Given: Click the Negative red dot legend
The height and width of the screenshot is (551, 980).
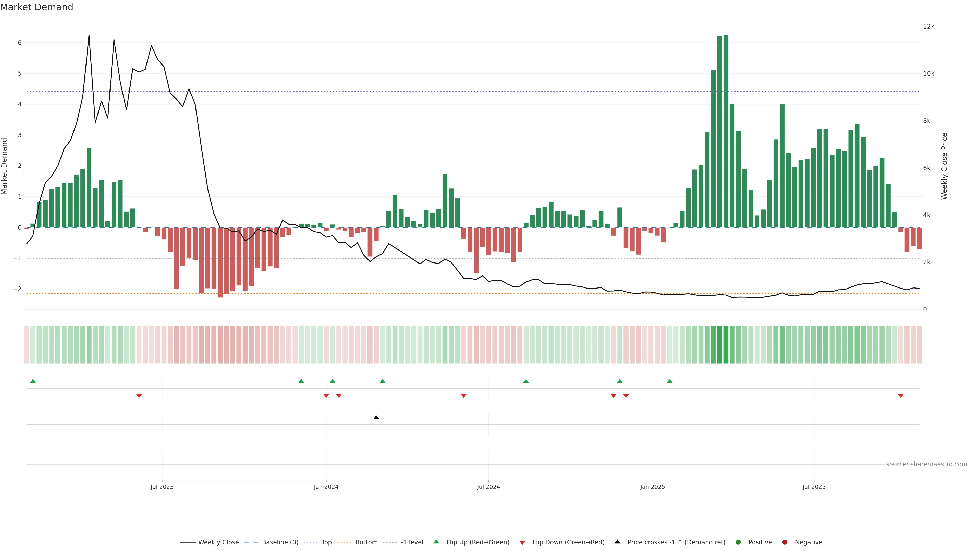Looking at the screenshot, I should [785, 542].
